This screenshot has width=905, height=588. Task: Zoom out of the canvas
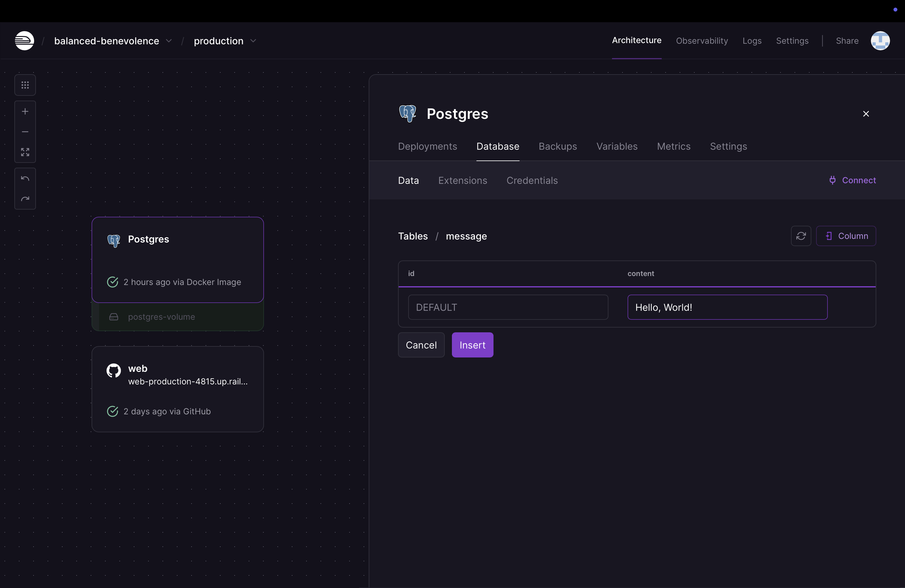pos(25,132)
